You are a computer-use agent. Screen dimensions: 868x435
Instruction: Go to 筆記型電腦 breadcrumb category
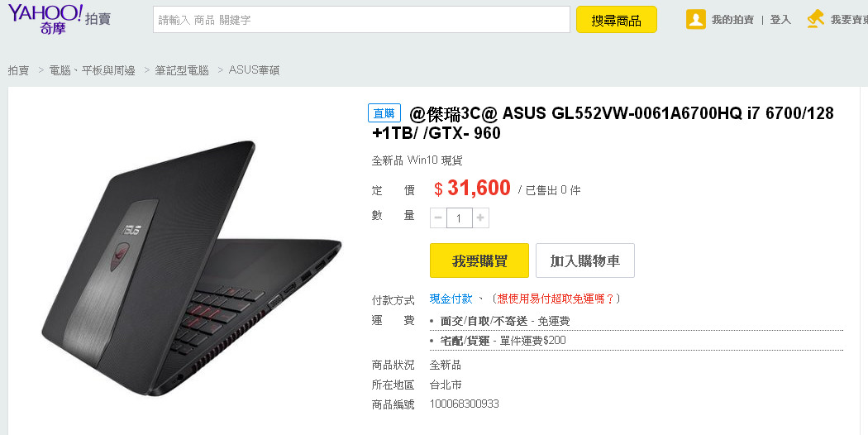(x=182, y=70)
